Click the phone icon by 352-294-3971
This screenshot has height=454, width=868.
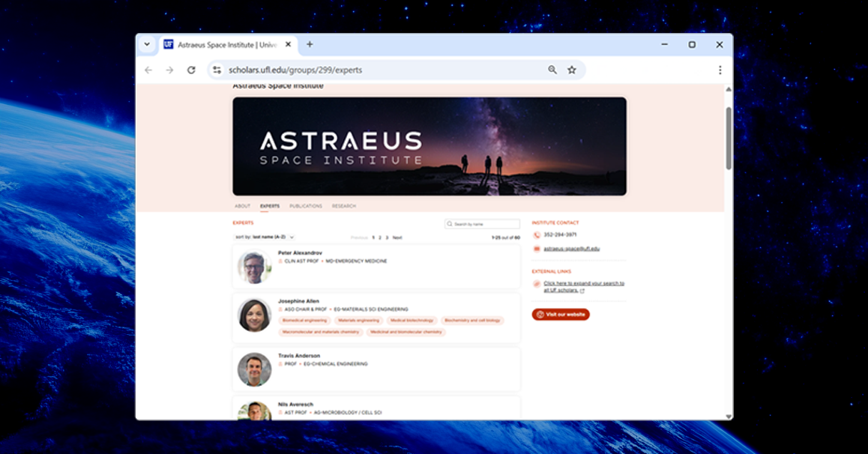(537, 235)
